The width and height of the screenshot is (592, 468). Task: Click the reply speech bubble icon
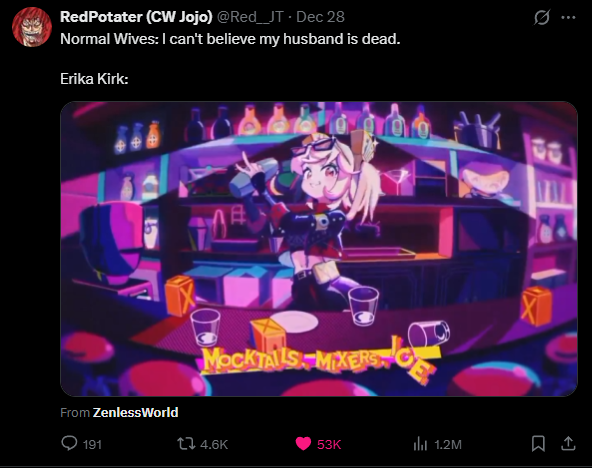[x=69, y=443]
